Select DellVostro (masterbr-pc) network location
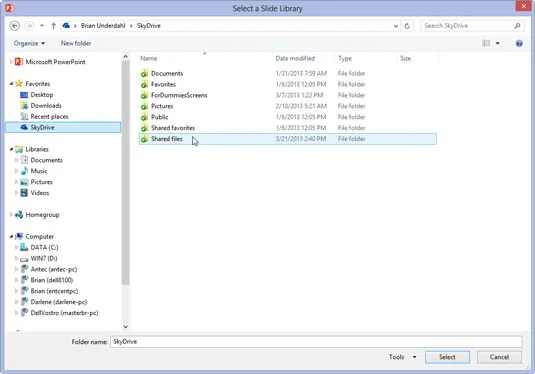The width and height of the screenshot is (535, 374). click(x=64, y=313)
